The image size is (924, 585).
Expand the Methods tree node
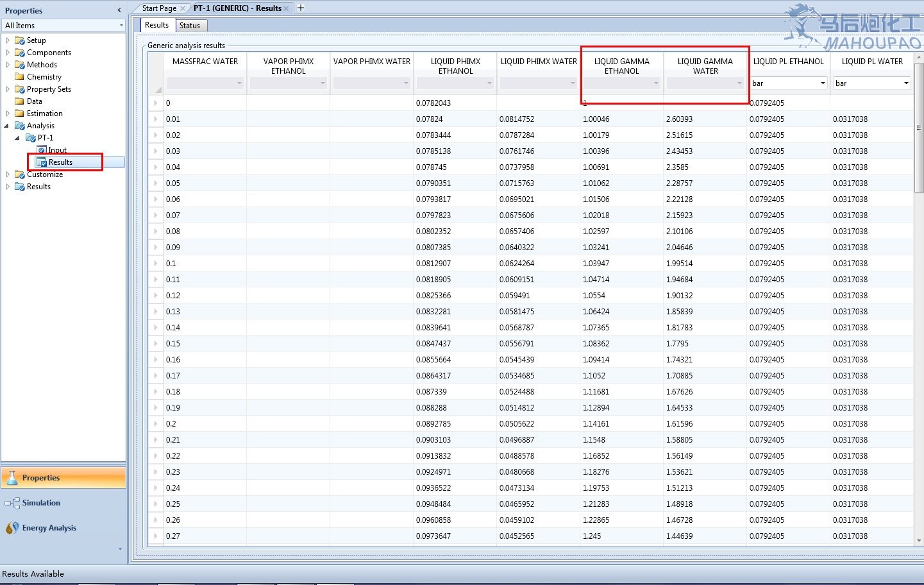8,65
